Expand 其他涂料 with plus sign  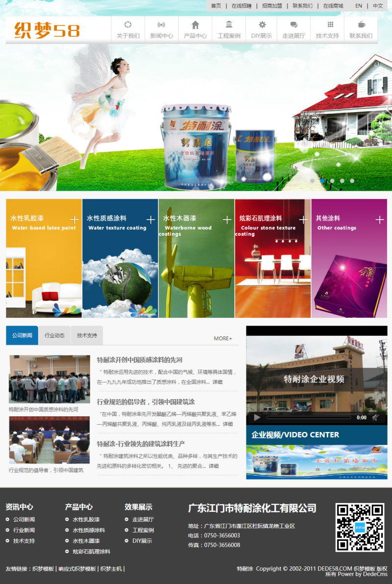379,220
